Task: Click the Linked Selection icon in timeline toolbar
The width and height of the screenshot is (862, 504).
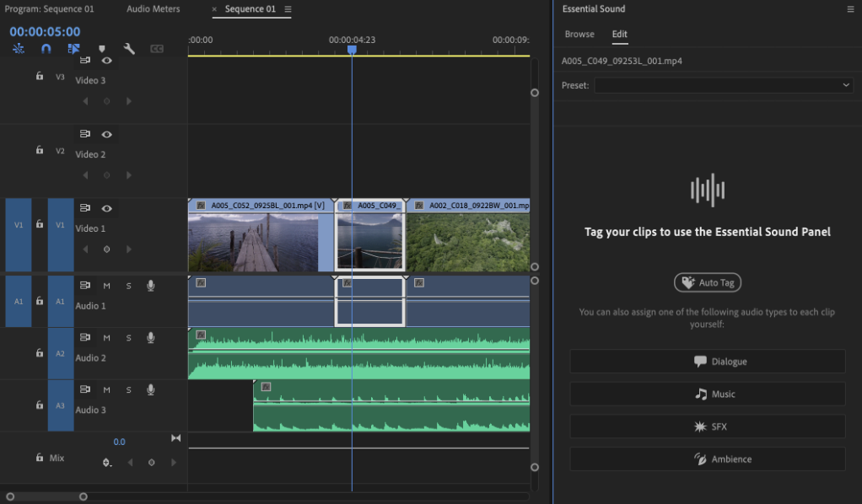Action: (x=18, y=49)
